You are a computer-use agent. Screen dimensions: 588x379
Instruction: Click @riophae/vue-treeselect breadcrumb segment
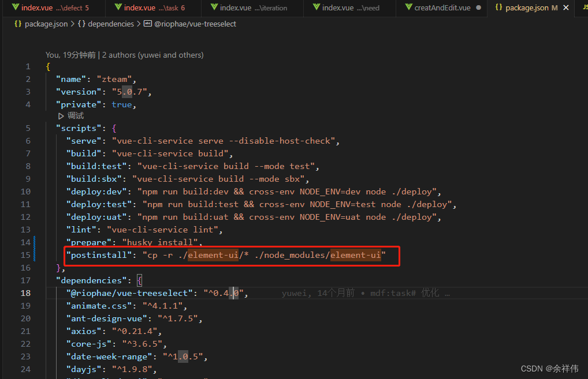(x=195, y=24)
